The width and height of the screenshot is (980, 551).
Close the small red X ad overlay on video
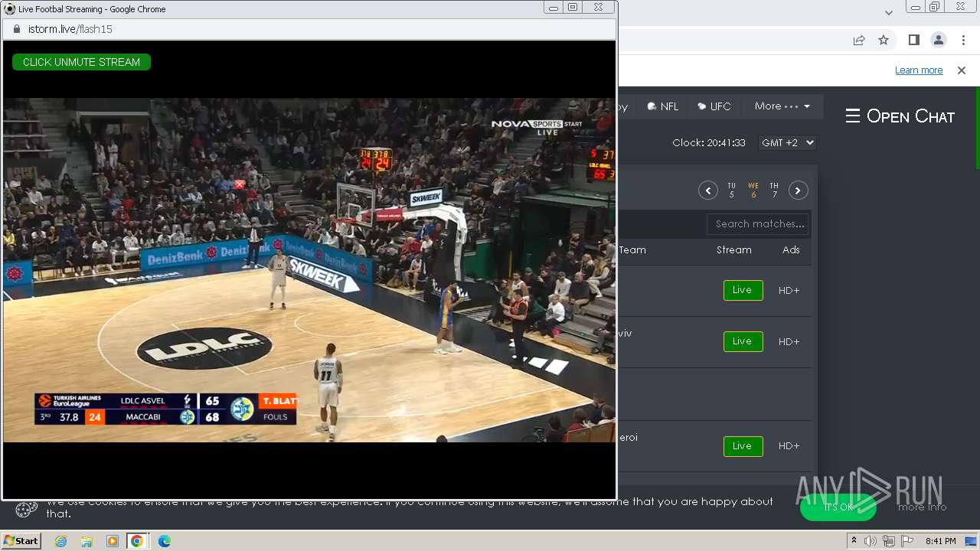240,184
